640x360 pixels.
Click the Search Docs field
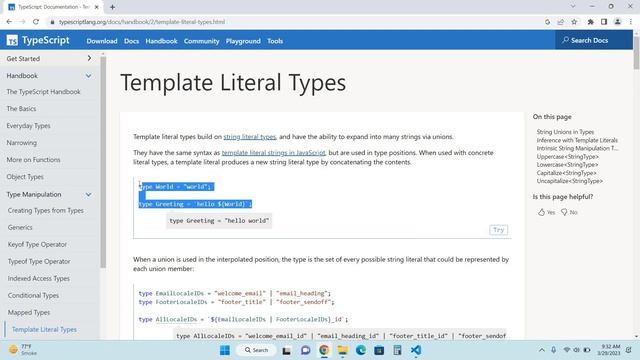click(593, 40)
